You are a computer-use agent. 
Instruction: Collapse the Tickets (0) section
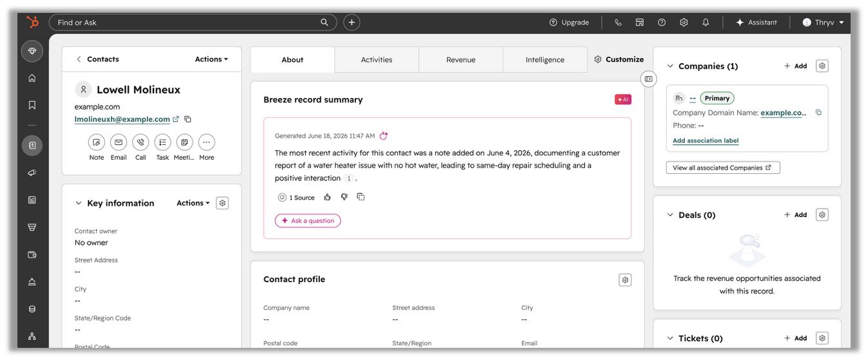[670, 338]
